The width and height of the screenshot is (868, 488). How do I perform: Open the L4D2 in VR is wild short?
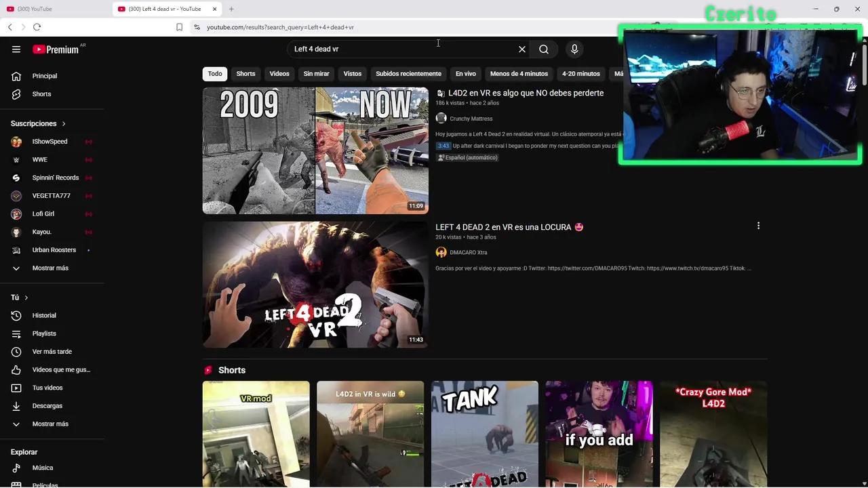point(370,434)
